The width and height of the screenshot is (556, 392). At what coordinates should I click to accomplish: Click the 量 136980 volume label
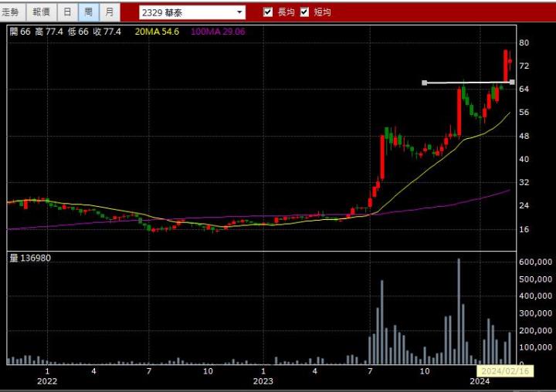[x=30, y=258]
